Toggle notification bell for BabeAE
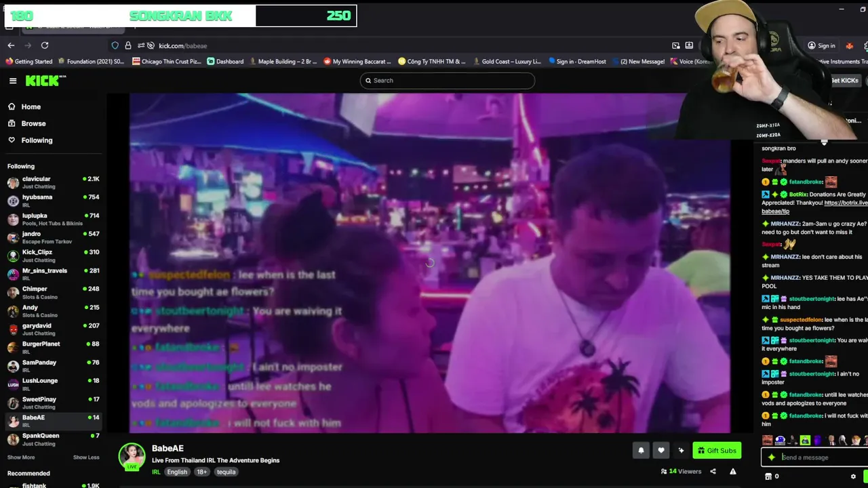 [x=641, y=450]
